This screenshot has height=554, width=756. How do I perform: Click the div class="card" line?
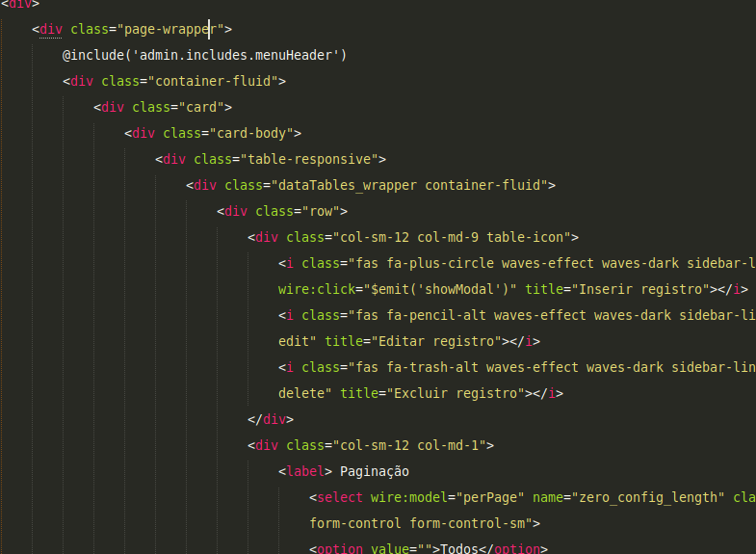pos(163,107)
